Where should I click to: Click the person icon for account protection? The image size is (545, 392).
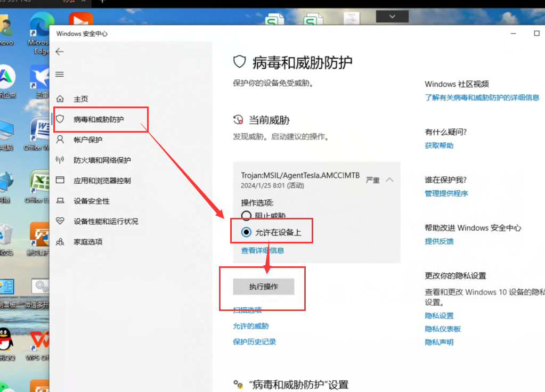pyautogui.click(x=60, y=140)
